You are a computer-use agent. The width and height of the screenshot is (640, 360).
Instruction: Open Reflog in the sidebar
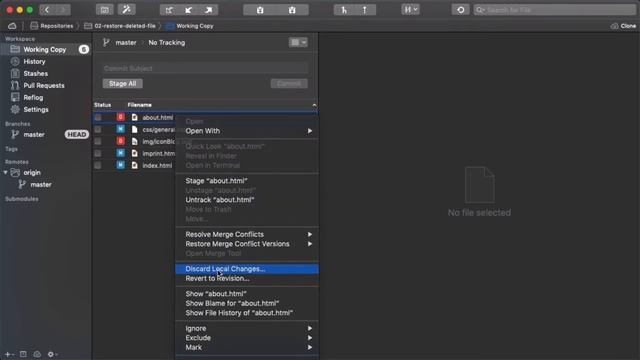pos(33,98)
